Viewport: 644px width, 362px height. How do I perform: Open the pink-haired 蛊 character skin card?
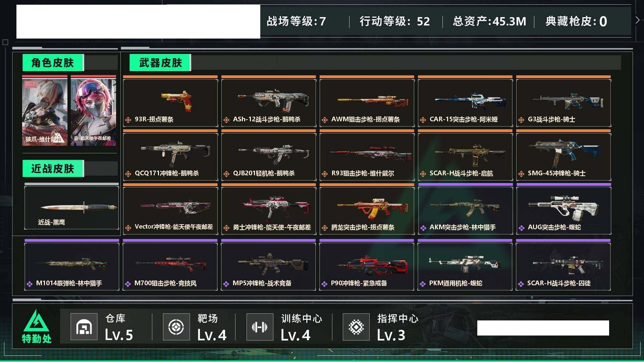tap(93, 111)
